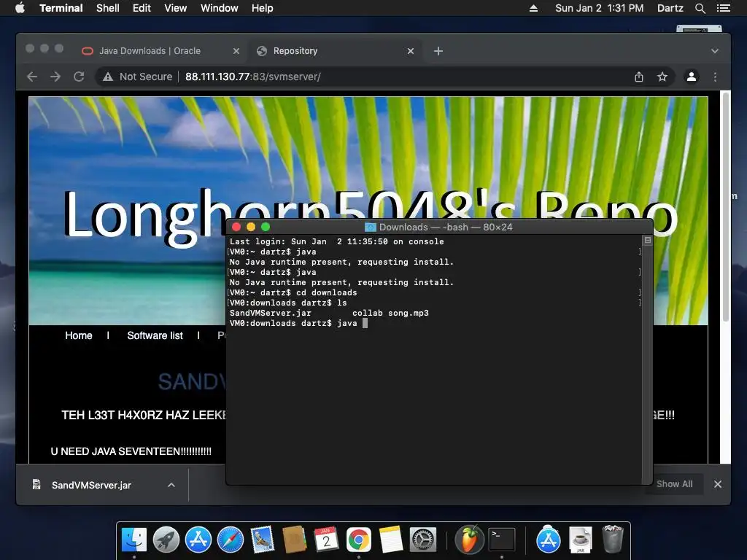Click the Chrome page vertical scrollbar
747x560 pixels.
pos(726,207)
